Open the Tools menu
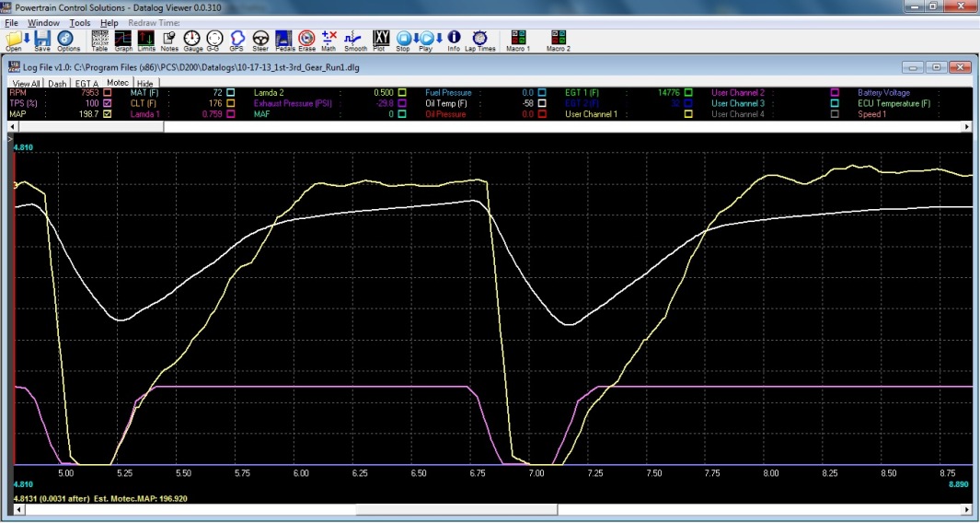 (x=80, y=22)
